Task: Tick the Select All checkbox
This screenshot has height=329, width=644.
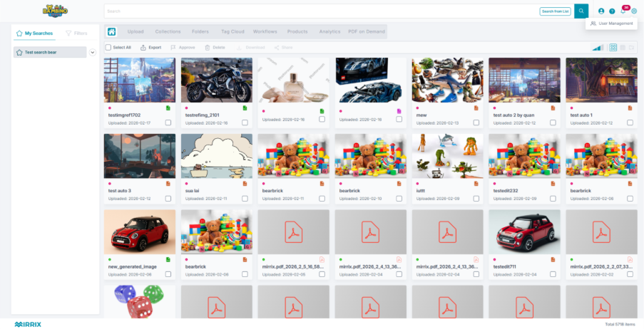Action: click(x=108, y=48)
